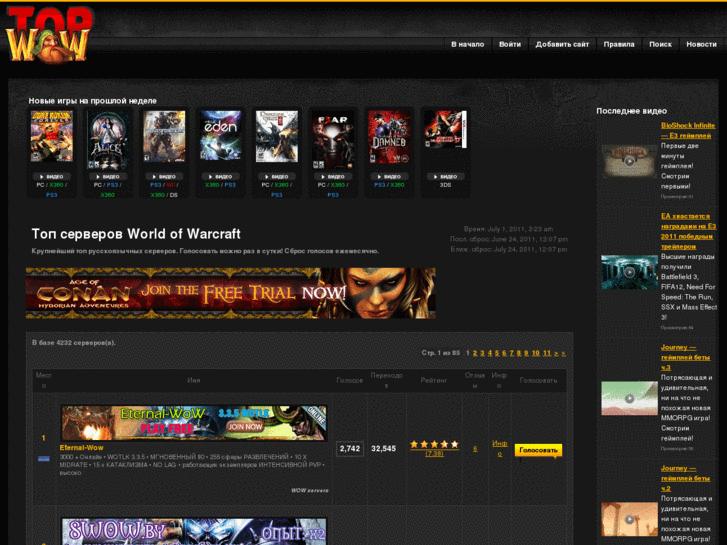Open the Eternal-Wow server name link

pos(81,448)
